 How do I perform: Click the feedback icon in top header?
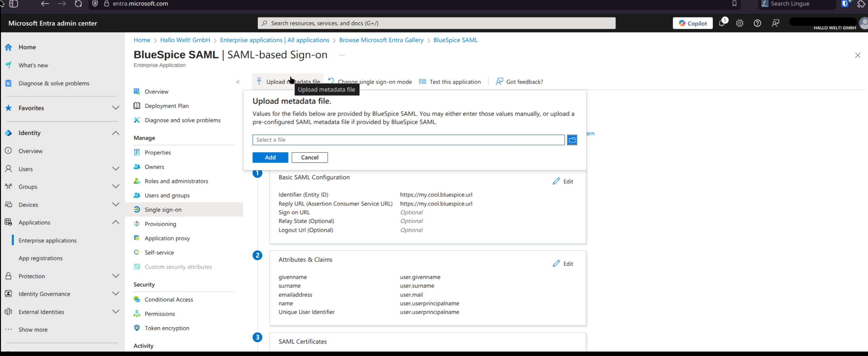775,23
